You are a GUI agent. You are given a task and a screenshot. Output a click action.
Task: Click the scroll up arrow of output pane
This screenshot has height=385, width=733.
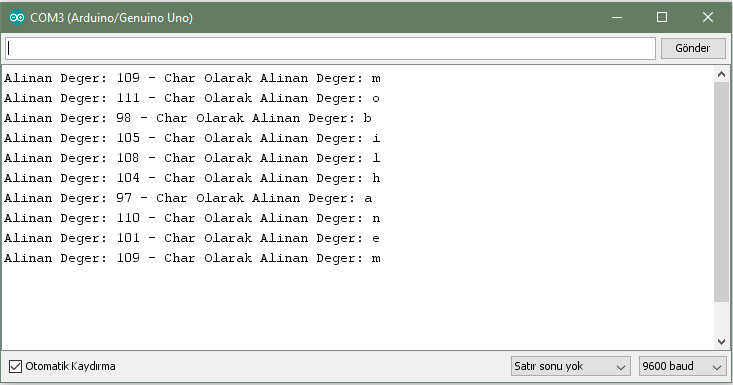pos(721,74)
